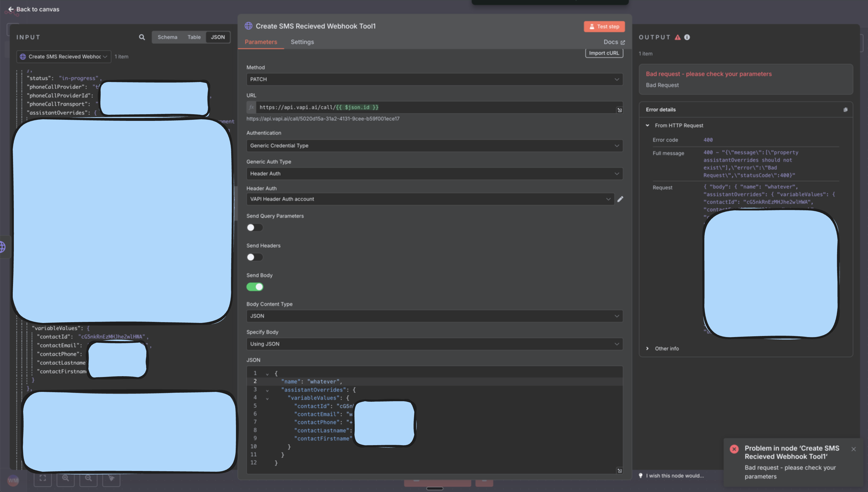Click the OUTPUT info circle icon
Image resolution: width=868 pixels, height=492 pixels.
pyautogui.click(x=687, y=37)
